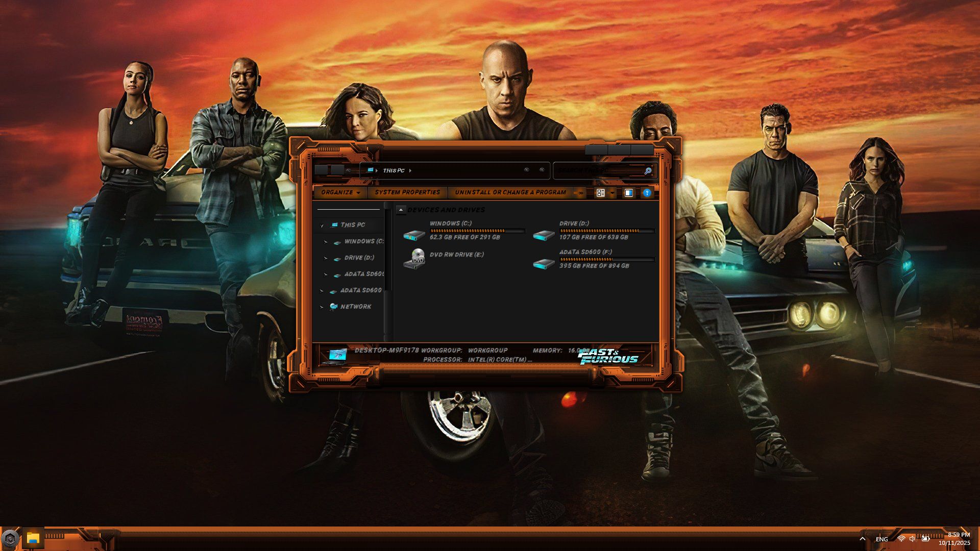
Task: Expand Network in navigation pane
Action: (322, 307)
